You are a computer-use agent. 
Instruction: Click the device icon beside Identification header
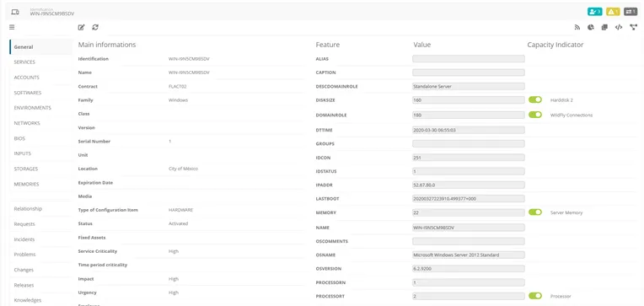tap(15, 13)
